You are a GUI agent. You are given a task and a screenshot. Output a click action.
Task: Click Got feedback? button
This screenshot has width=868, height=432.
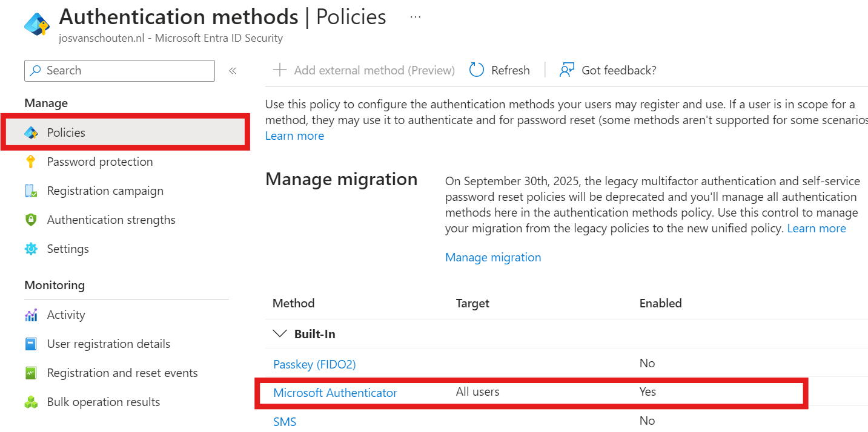point(608,70)
